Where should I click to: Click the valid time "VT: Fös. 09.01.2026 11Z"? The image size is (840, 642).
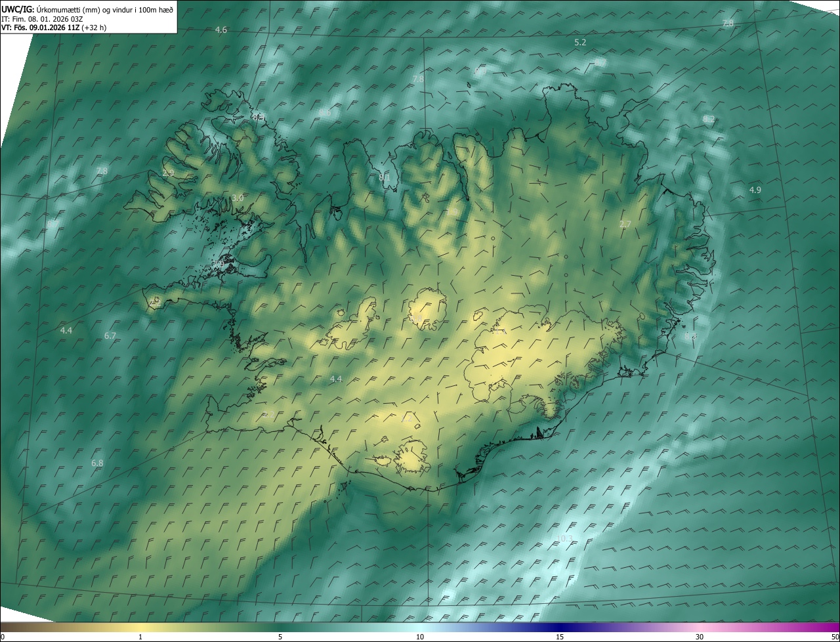pos(41,28)
